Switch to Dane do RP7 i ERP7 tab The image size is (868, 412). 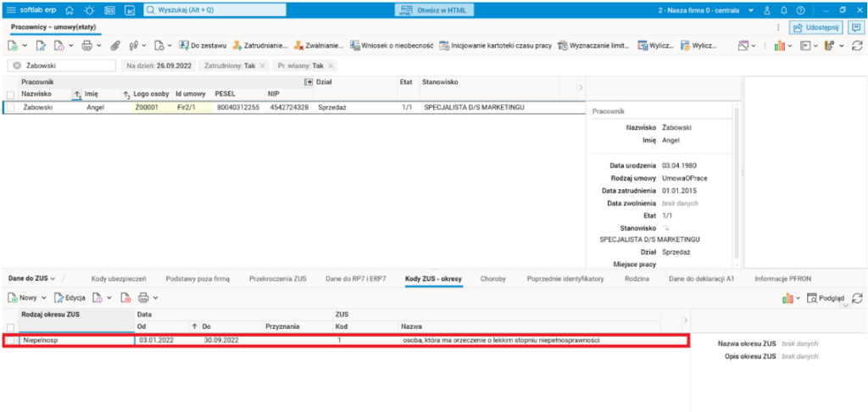point(357,279)
